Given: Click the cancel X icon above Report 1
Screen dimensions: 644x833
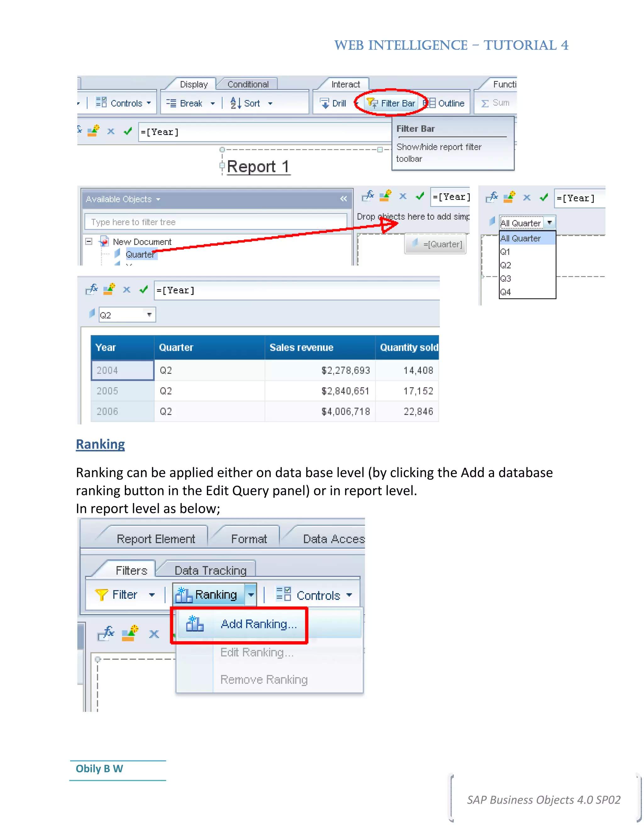Looking at the screenshot, I should click(111, 132).
